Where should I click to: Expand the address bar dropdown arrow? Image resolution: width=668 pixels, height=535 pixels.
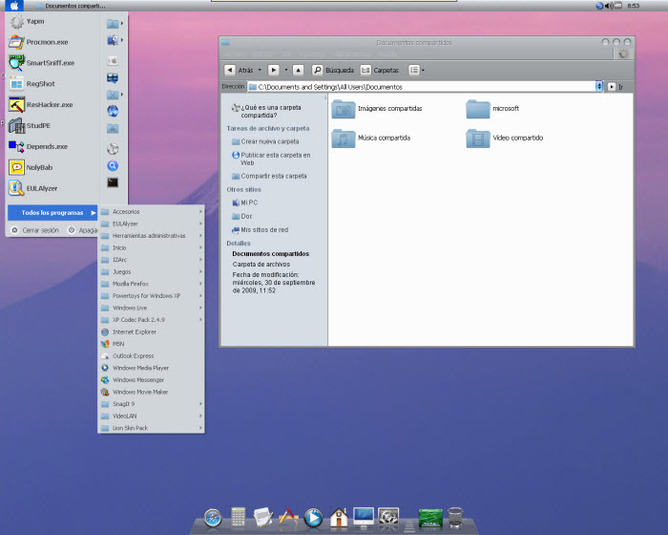[600, 87]
